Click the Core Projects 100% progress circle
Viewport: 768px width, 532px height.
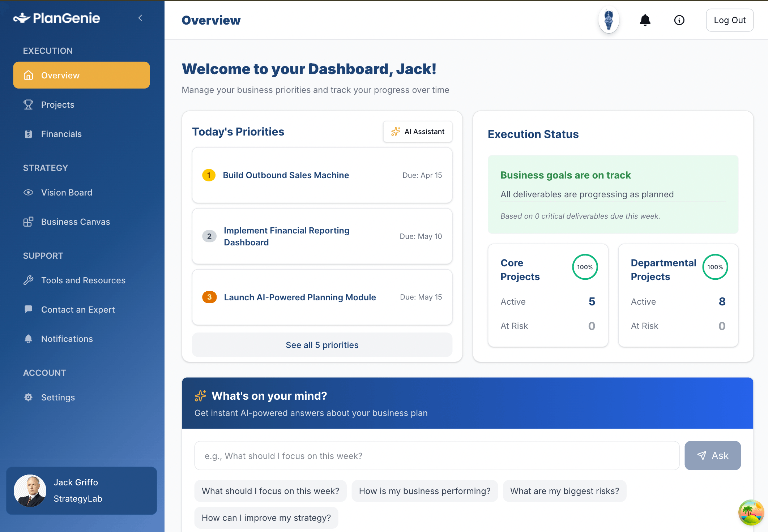point(585,267)
